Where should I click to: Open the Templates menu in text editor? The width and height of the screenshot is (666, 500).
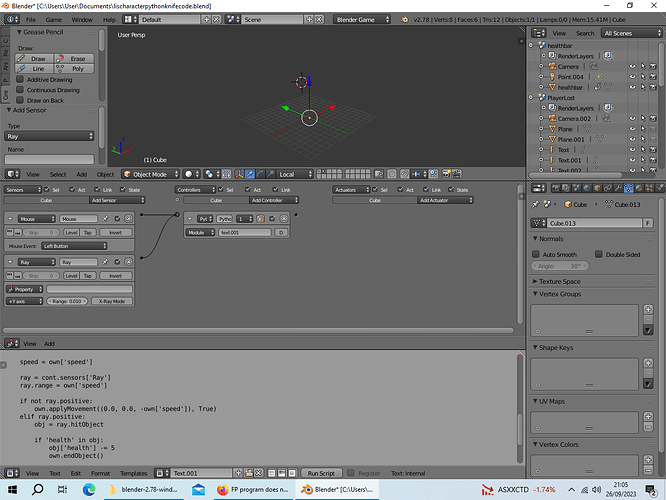click(x=133, y=473)
